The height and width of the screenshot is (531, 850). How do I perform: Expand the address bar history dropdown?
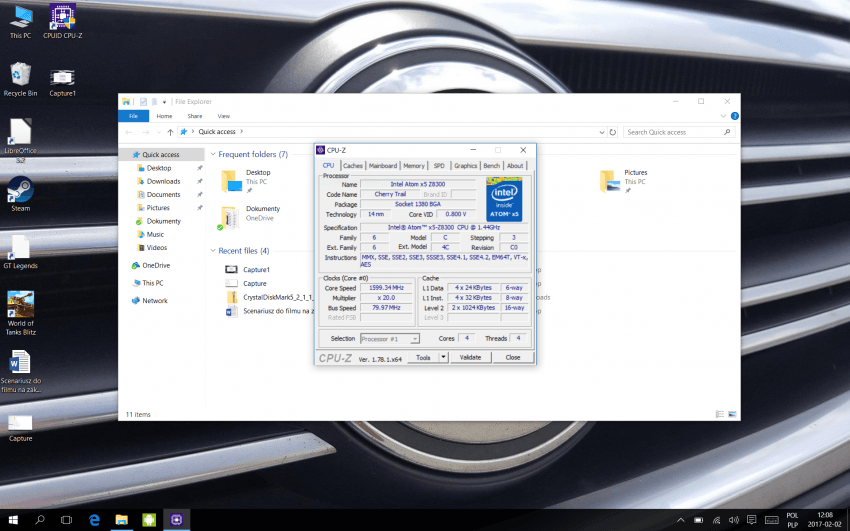point(600,132)
